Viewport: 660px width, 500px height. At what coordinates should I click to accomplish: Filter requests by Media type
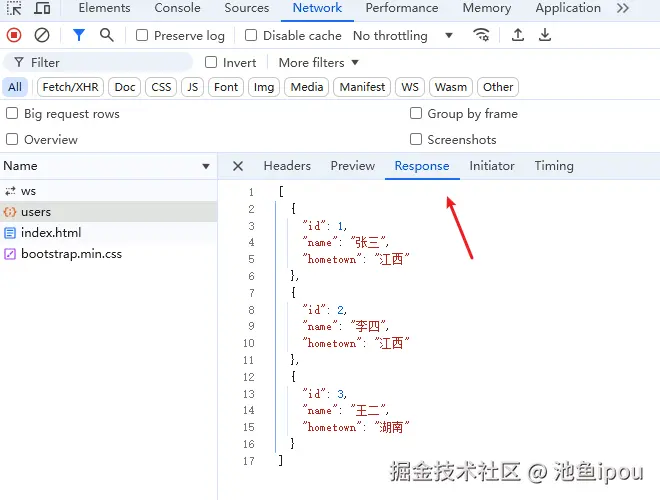[x=307, y=87]
